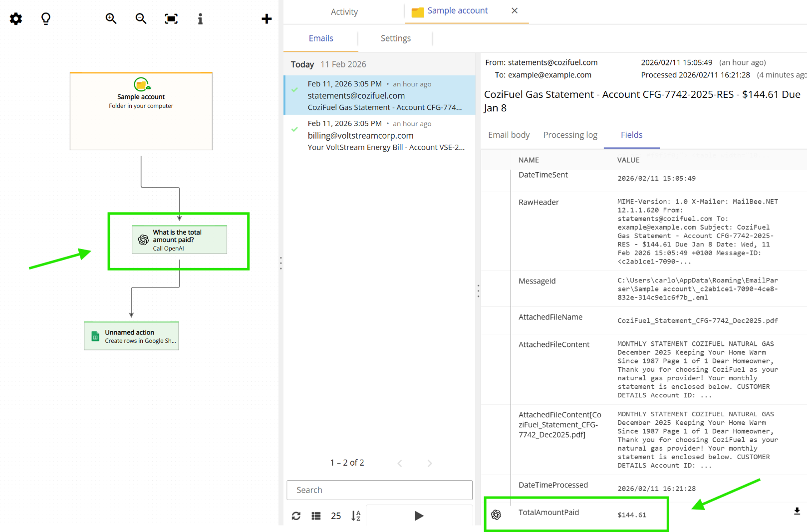Viewport: 807px width, 532px height.
Task: Go to the next page of emails
Action: pos(429,463)
